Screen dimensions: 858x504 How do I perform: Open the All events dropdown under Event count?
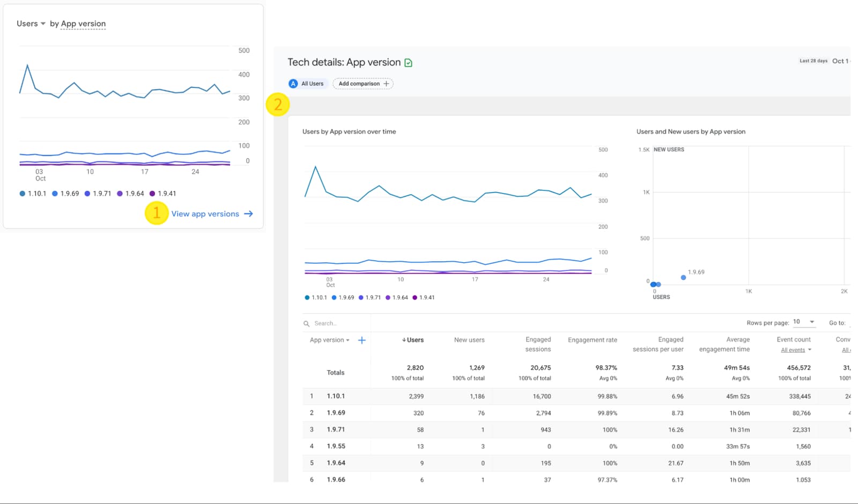796,350
